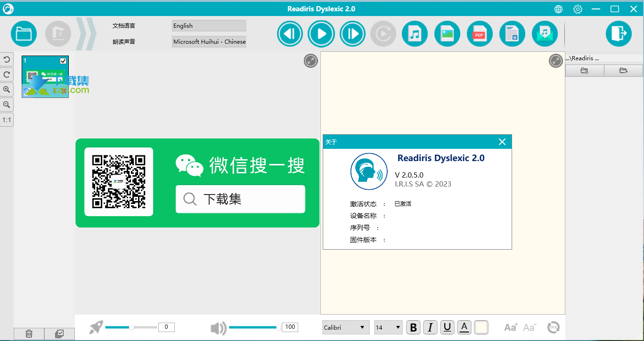Open language selection with the globe icon
Image resolution: width=644 pixels, height=341 pixels.
pos(559,9)
